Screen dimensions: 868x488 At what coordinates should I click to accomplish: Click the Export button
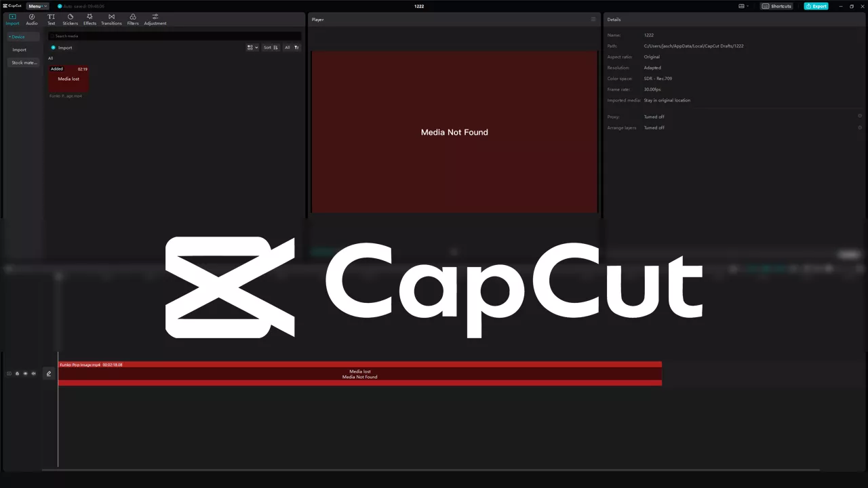(x=816, y=6)
